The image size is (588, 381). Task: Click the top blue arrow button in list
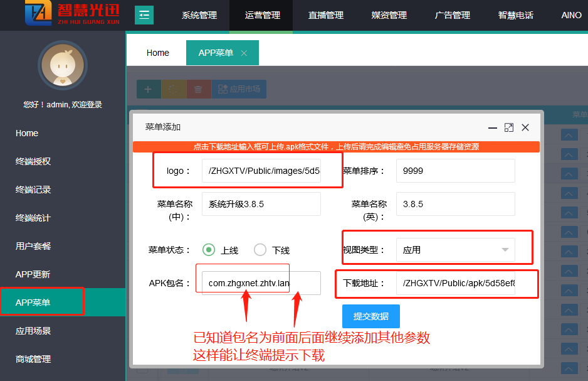569,134
